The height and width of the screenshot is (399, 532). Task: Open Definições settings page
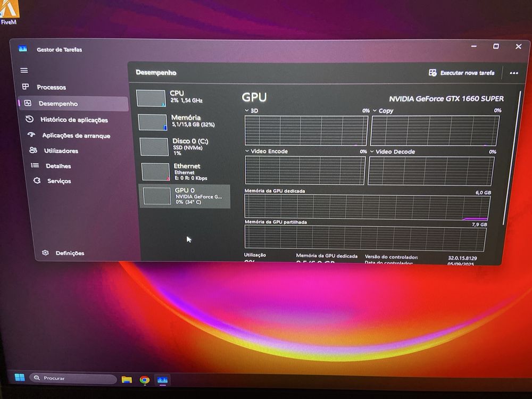(x=70, y=253)
